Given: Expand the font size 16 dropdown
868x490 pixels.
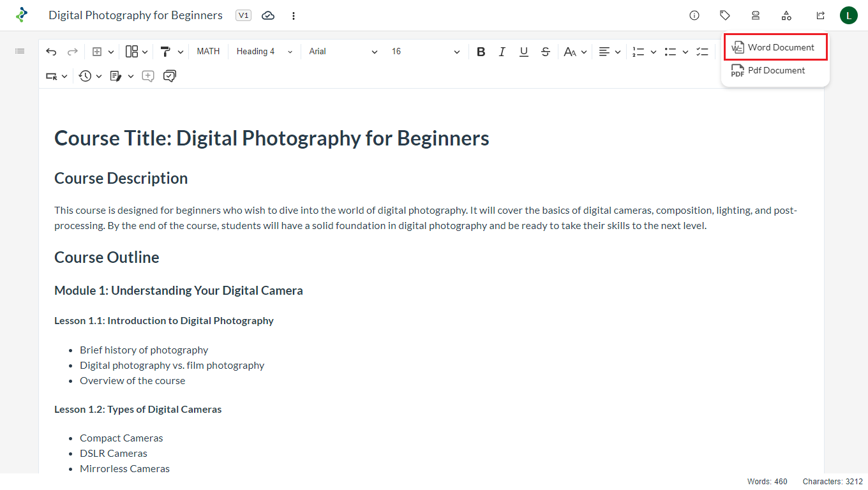Looking at the screenshot, I should [x=426, y=52].
